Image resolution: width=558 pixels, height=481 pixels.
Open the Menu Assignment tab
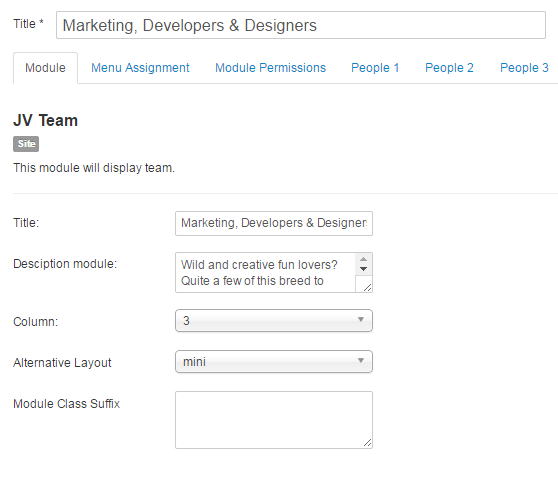click(140, 68)
